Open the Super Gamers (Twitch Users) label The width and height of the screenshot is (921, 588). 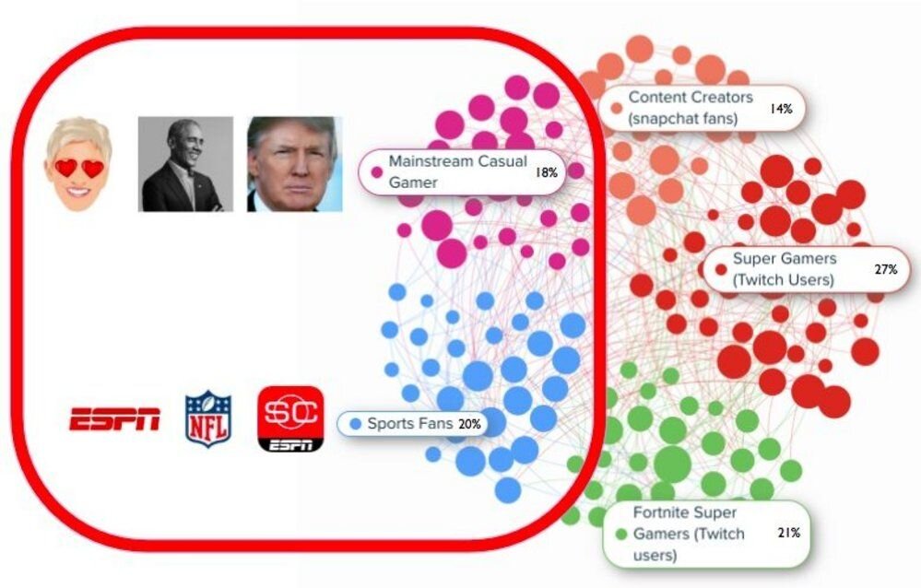[784, 269]
